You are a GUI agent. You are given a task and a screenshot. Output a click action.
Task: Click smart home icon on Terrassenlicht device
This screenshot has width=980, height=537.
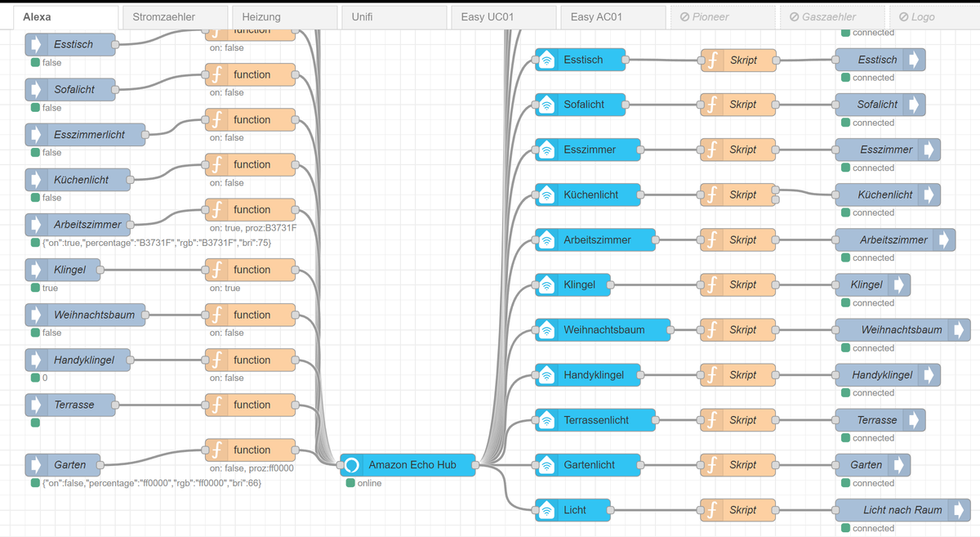point(546,420)
